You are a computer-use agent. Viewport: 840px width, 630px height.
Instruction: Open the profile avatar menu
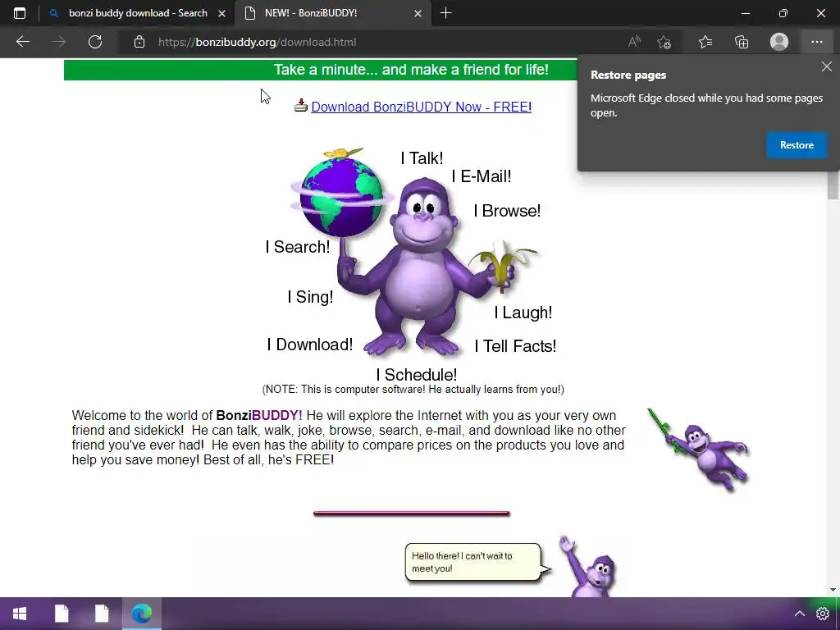tap(779, 42)
